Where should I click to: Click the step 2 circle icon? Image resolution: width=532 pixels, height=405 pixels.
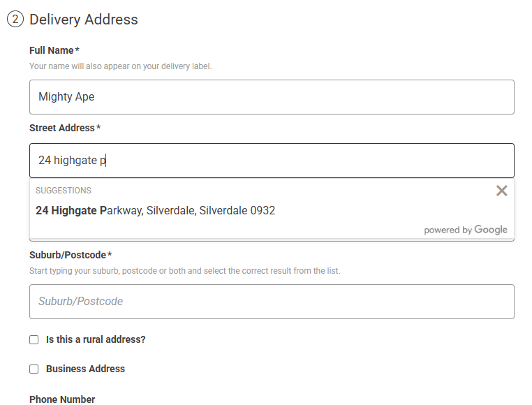15,20
